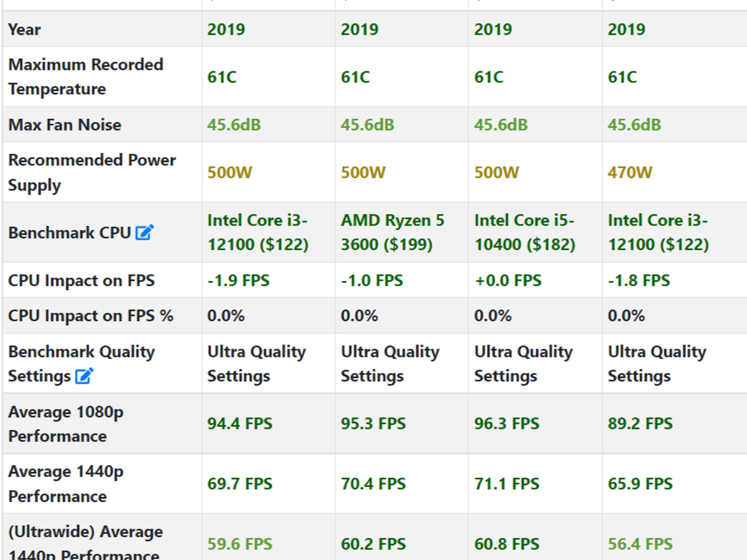Click the -1.9 FPS CPU impact value

(238, 280)
